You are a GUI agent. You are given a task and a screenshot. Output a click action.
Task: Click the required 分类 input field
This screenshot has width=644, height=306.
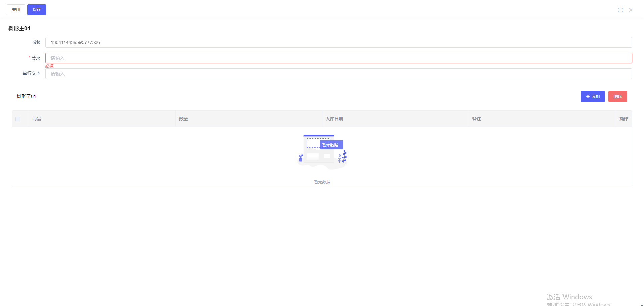tap(338, 58)
